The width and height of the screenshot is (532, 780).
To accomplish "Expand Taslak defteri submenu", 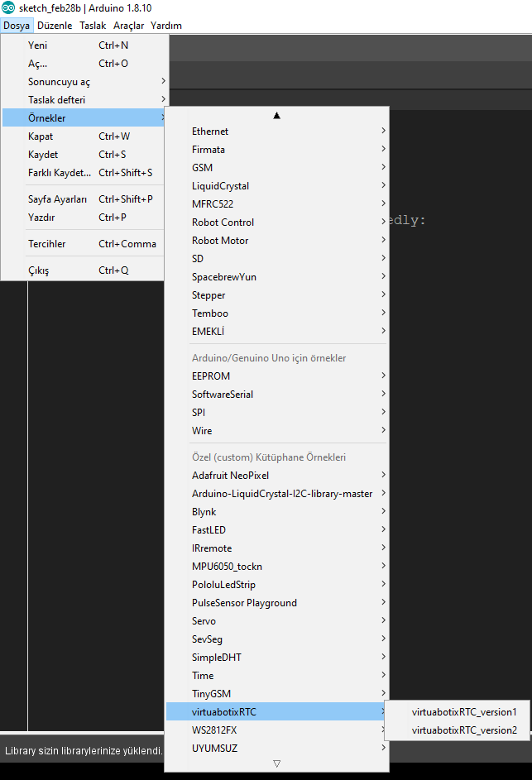I will pyautogui.click(x=83, y=100).
